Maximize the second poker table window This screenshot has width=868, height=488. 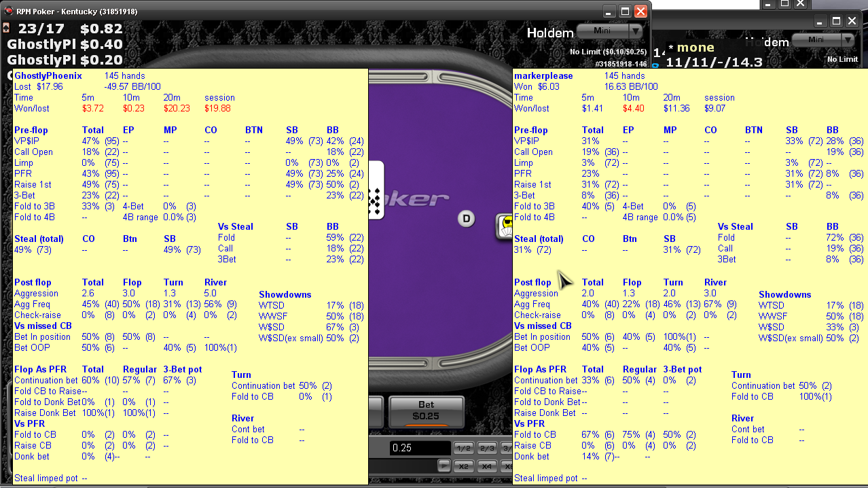click(x=837, y=21)
